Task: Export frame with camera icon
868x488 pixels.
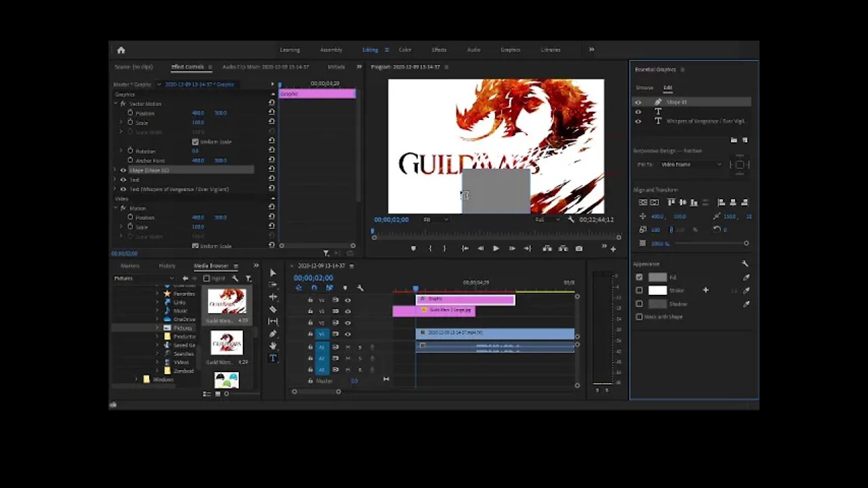Action: (578, 249)
